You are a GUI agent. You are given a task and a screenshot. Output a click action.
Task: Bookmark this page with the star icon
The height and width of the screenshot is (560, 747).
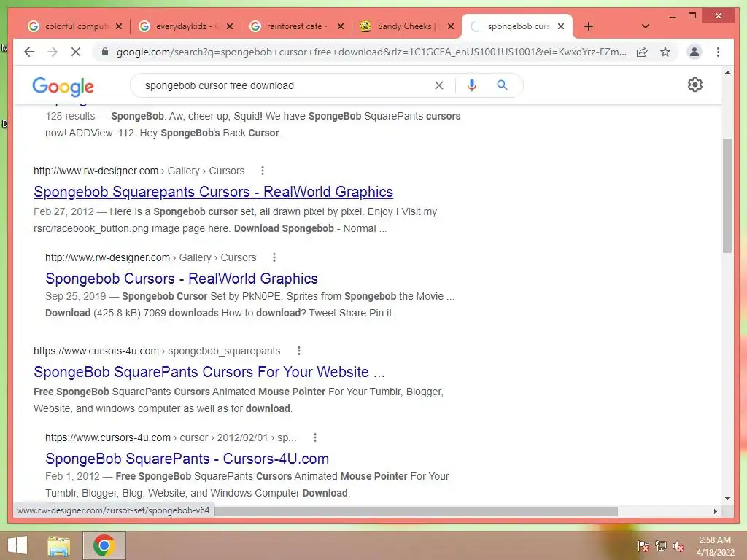tap(665, 52)
